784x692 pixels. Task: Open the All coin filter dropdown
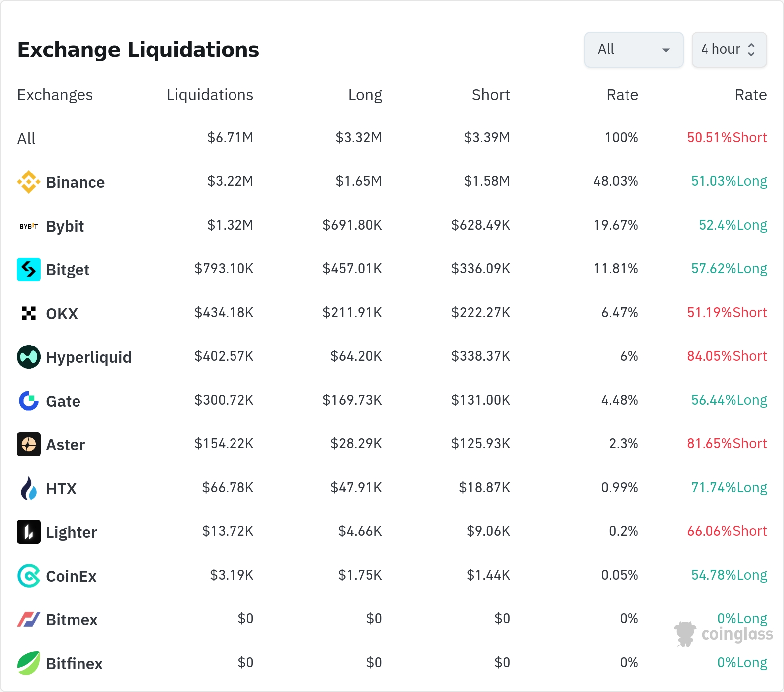tap(633, 50)
